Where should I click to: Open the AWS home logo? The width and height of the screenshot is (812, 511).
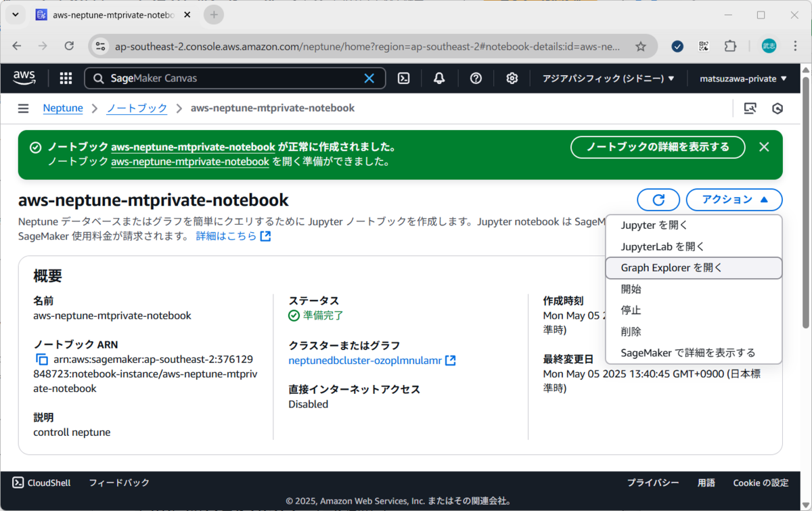[25, 79]
